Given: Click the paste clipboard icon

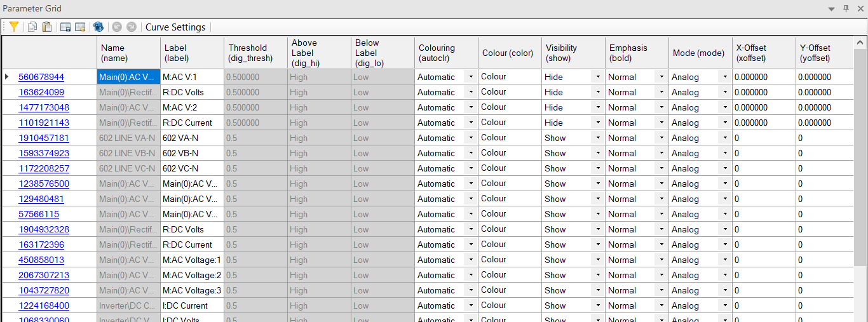Looking at the screenshot, I should pos(46,27).
